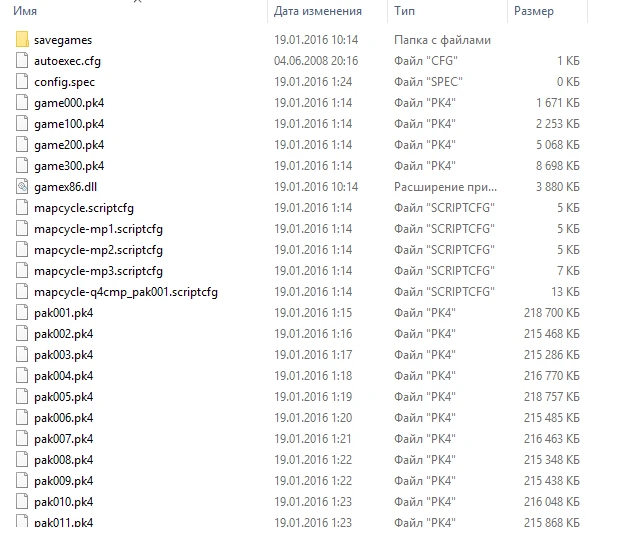Sort by the Размер column header

(534, 11)
